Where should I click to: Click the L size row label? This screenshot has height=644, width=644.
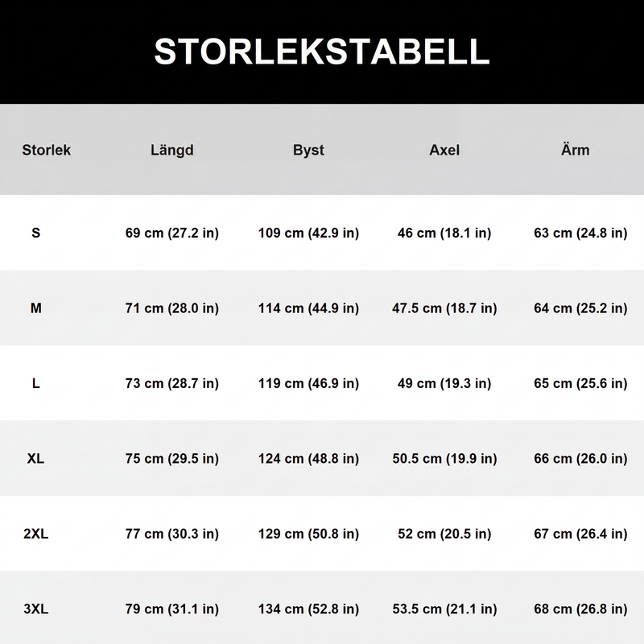(x=36, y=383)
